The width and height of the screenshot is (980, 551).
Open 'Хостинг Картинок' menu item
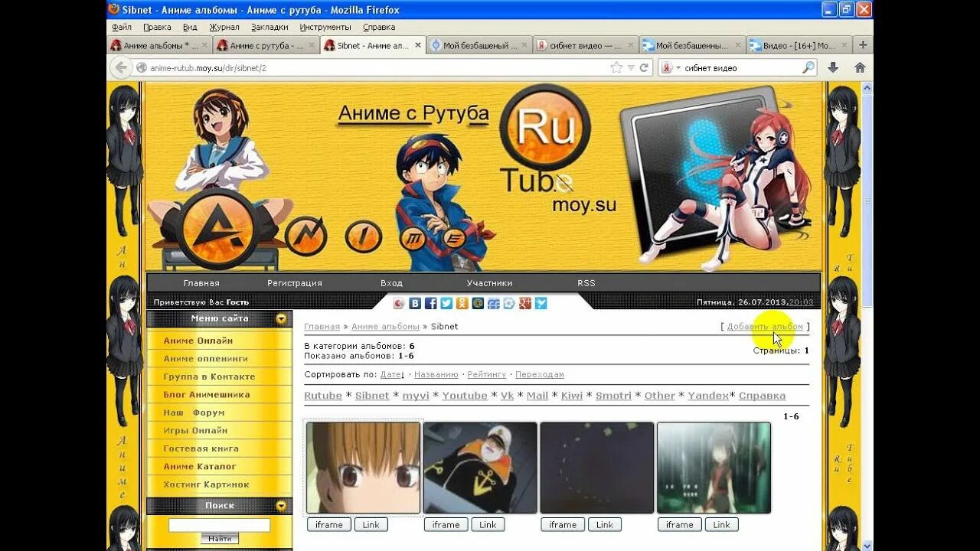207,484
